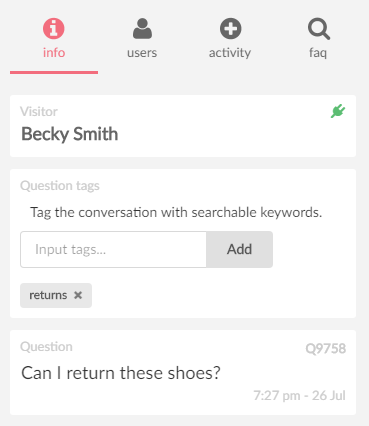Open the faq magnifier icon

coord(319,29)
